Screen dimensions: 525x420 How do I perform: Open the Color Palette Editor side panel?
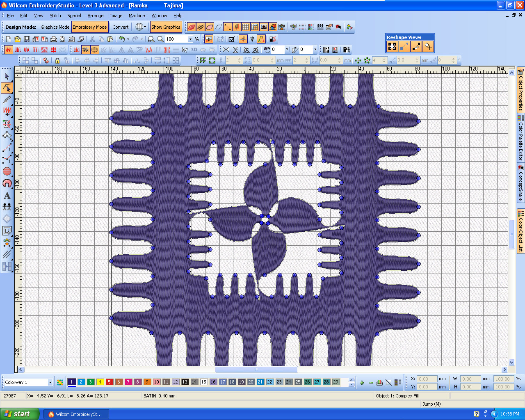pos(521,138)
